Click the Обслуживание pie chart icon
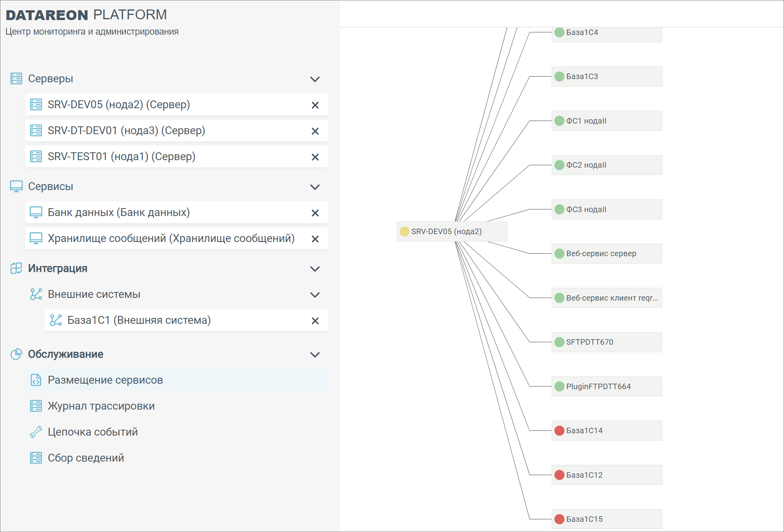Screen dimensions: 784x532 (16, 354)
